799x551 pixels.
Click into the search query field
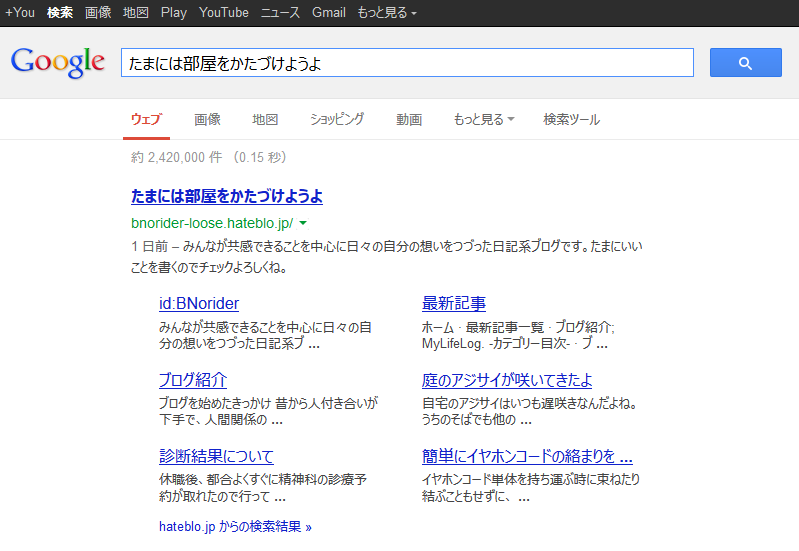407,63
